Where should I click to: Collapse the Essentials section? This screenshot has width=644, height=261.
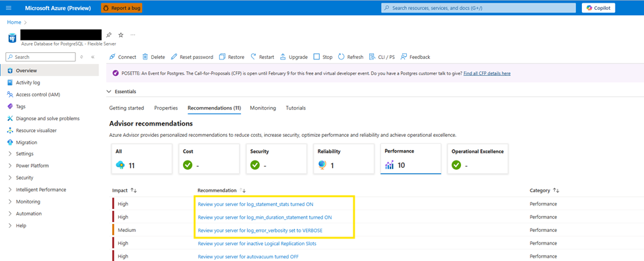pyautogui.click(x=109, y=91)
